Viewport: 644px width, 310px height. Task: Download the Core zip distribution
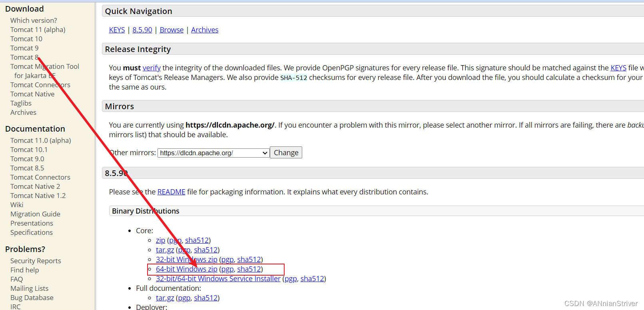coord(161,240)
